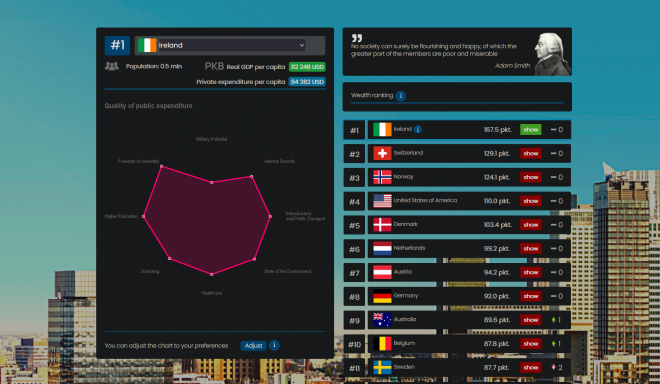
Task: Click the info icon next to Wealth ranking
Action: click(x=401, y=96)
